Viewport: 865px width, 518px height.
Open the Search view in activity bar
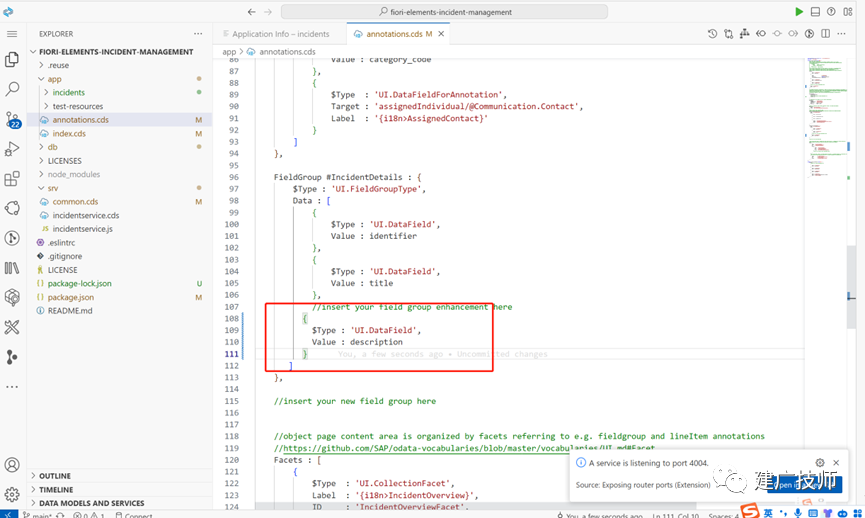(x=12, y=89)
